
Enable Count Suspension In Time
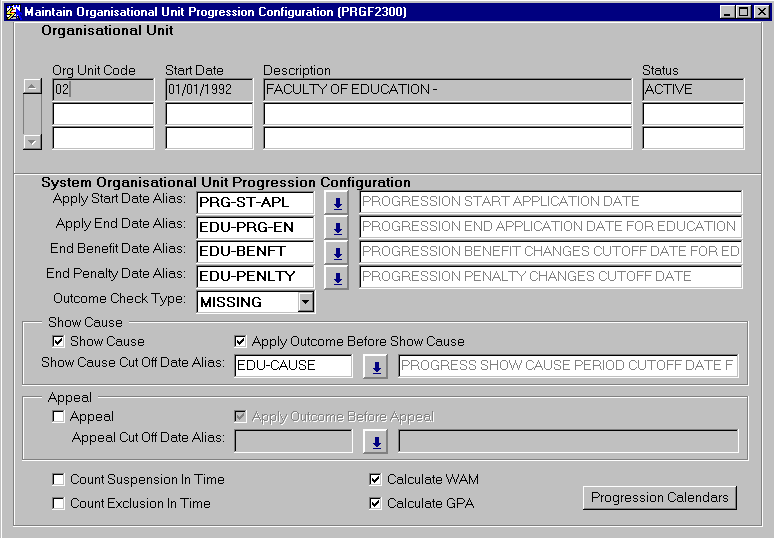point(59,480)
